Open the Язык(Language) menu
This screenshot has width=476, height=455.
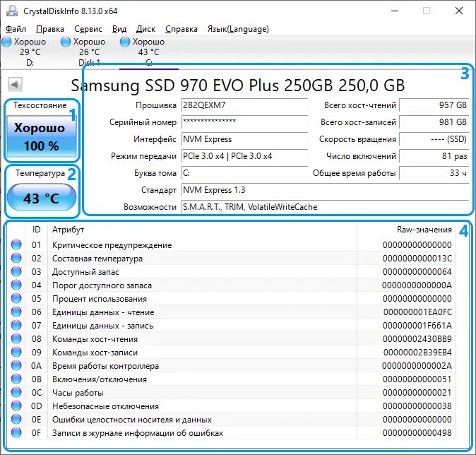tap(238, 29)
